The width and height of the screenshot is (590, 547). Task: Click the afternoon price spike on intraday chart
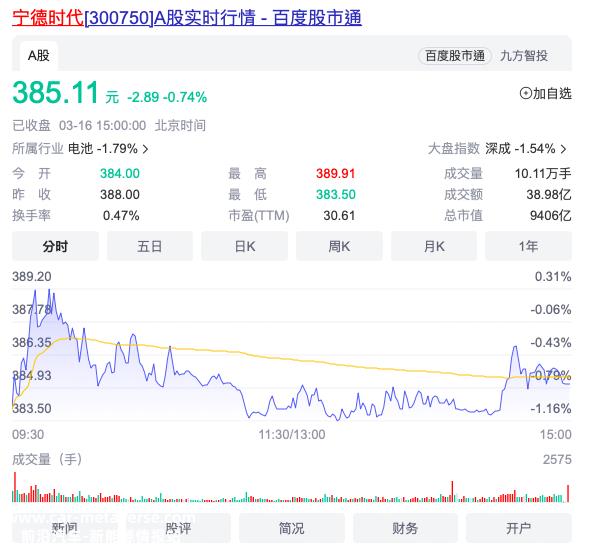(515, 348)
